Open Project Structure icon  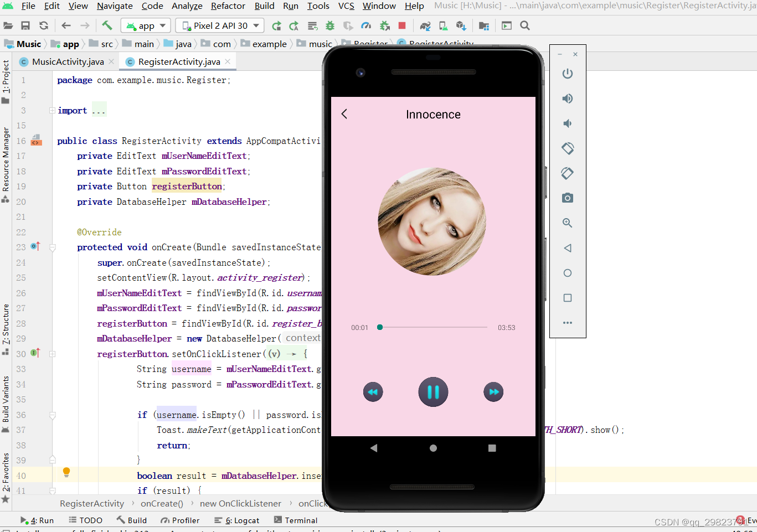point(484,25)
